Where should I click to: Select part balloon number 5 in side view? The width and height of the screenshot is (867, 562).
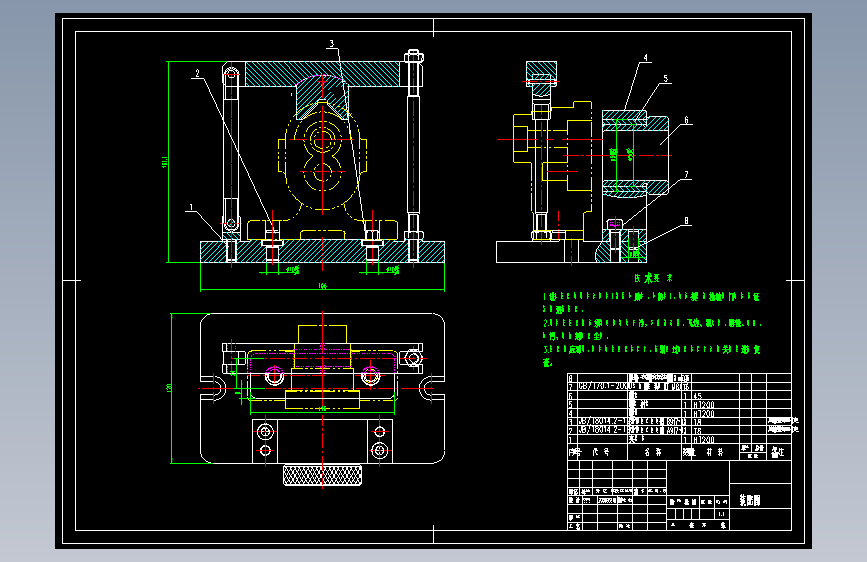[666, 79]
